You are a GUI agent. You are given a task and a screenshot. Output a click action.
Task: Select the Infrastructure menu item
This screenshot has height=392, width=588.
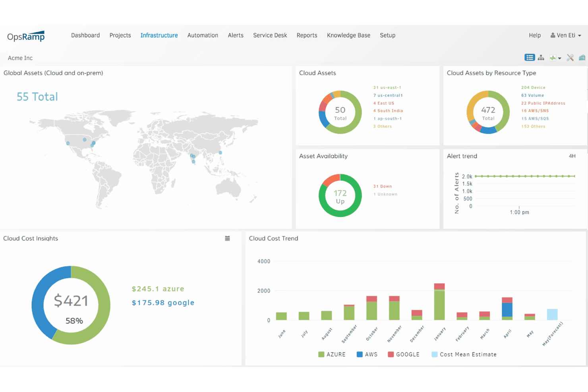click(x=159, y=35)
